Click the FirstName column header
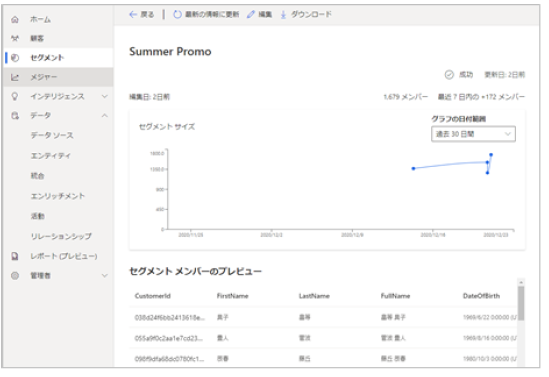Image resolution: width=549 pixels, height=377 pixels. click(x=232, y=296)
